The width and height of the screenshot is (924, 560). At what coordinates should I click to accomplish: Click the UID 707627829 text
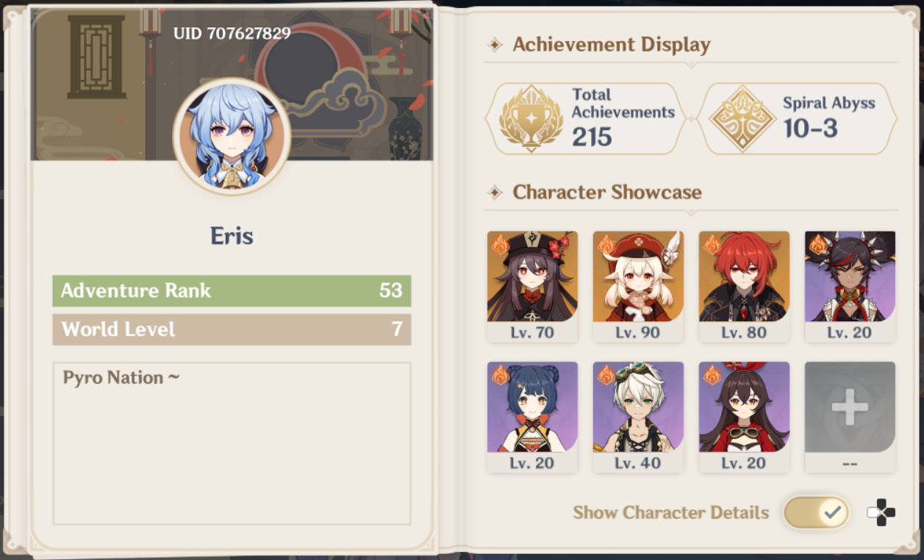pos(232,33)
